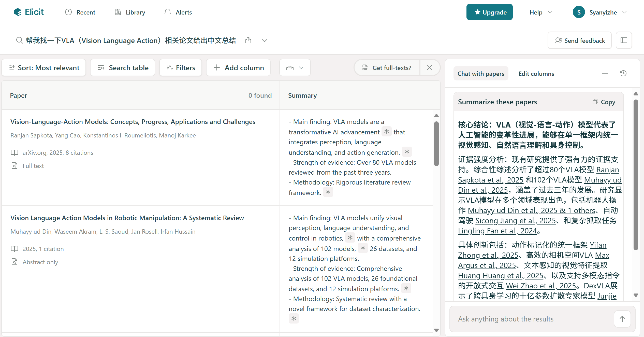The image size is (644, 337).
Task: Open chat history clock icon
Action: 623,74
